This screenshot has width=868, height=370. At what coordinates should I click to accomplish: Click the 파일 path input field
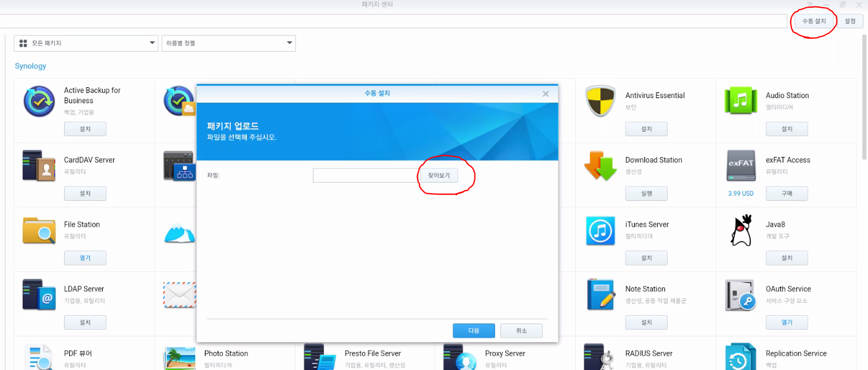[x=366, y=175]
